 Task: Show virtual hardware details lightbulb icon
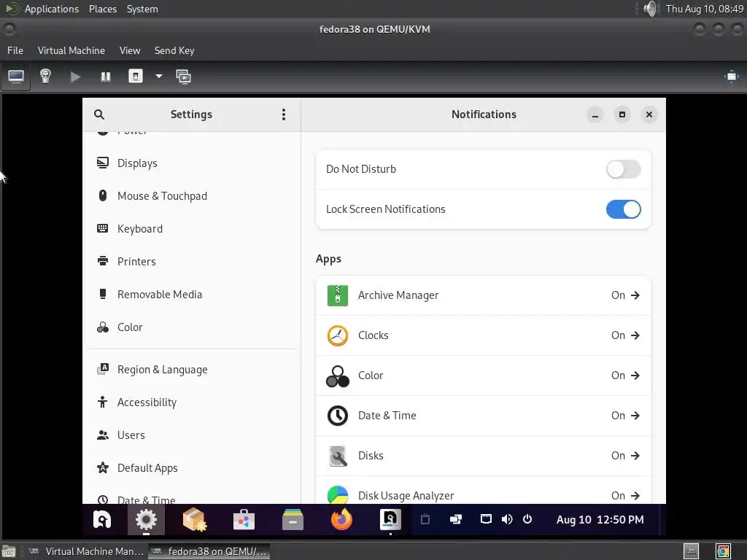tap(45, 76)
